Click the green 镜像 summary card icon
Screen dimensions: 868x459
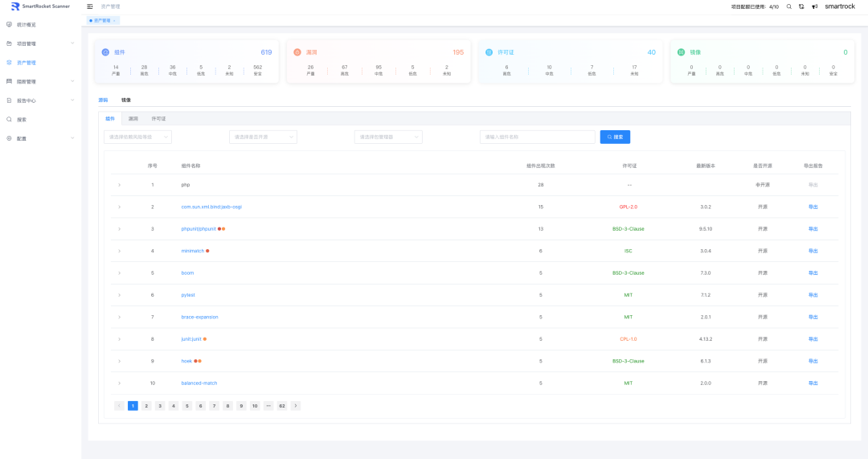682,52
